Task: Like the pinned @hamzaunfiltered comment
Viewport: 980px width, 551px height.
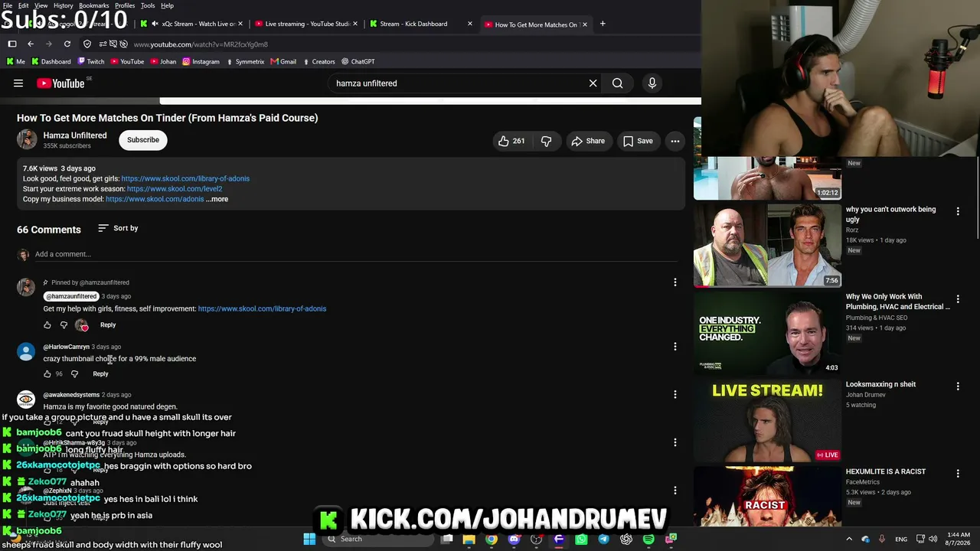Action: (x=47, y=325)
